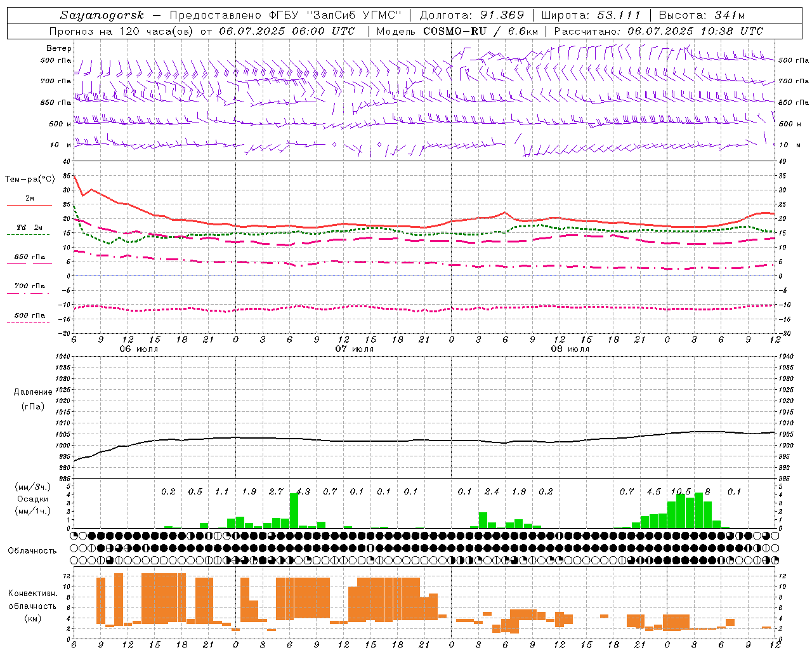
Task: Click 'Прогноз на 120 часа(ов)' forecast text
Action: click(x=122, y=31)
